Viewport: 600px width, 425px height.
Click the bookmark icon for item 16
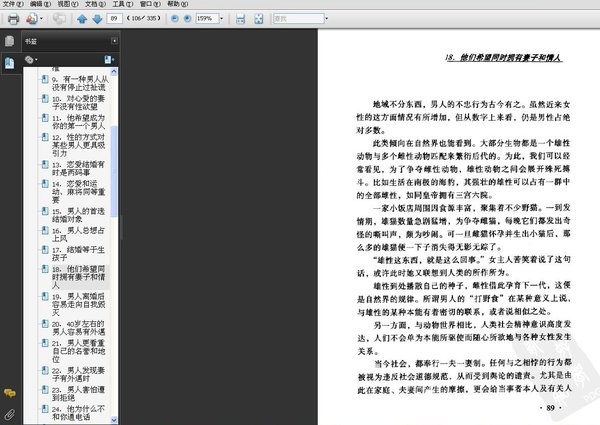[45, 230]
